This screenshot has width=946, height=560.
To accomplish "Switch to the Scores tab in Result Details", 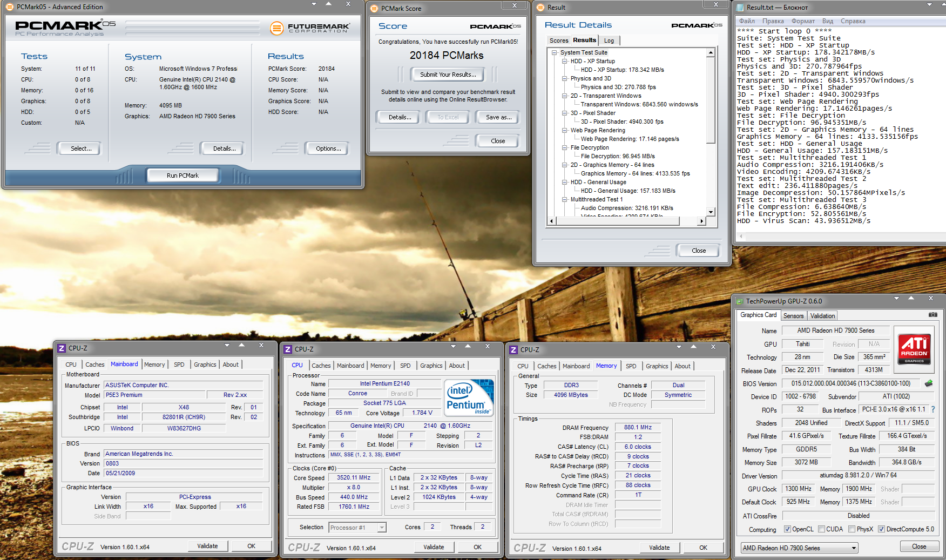I will pos(559,41).
